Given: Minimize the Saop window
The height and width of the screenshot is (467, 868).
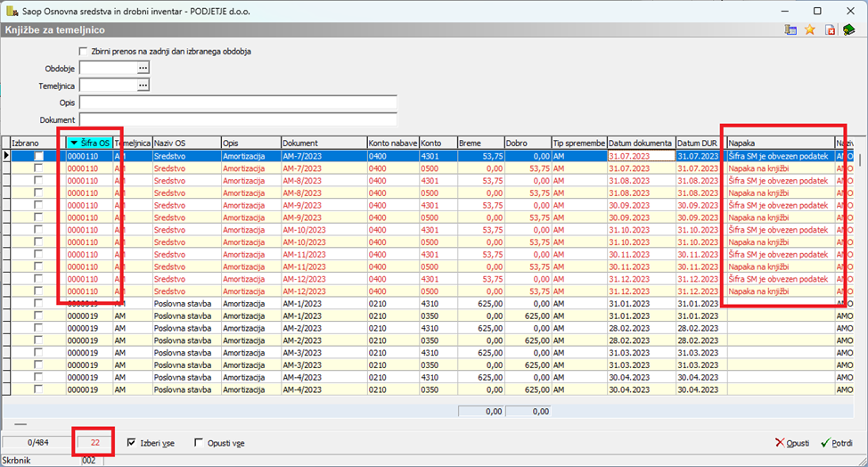Looking at the screenshot, I should (785, 11).
